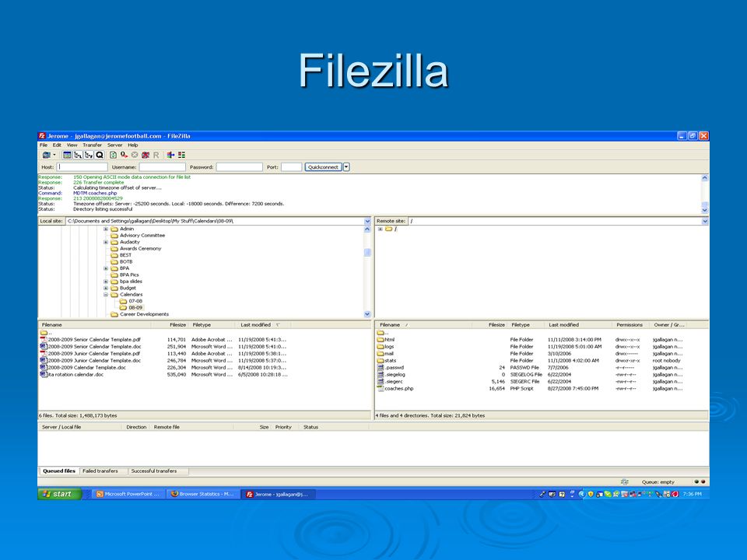
Task: Click the Windows start button
Action: click(60, 495)
